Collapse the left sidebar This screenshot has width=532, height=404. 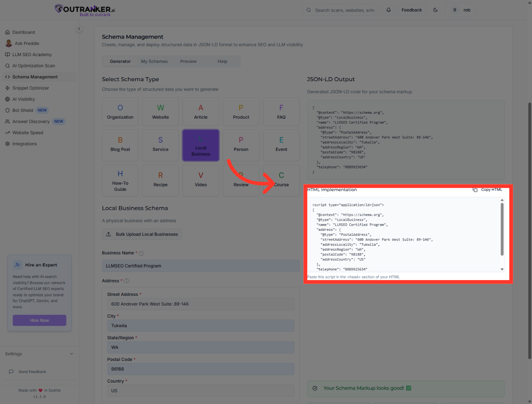79,28
